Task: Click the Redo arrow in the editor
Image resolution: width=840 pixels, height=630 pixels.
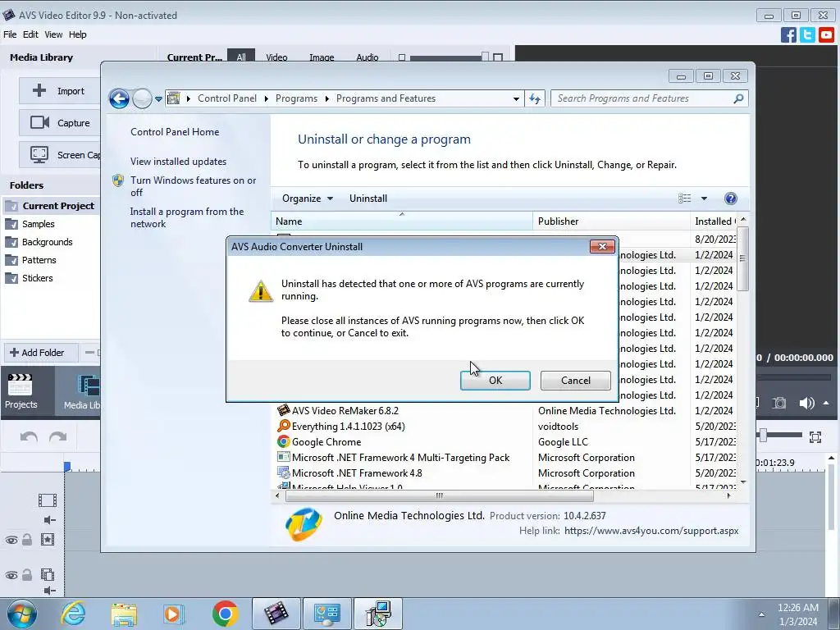Action: coord(58,437)
